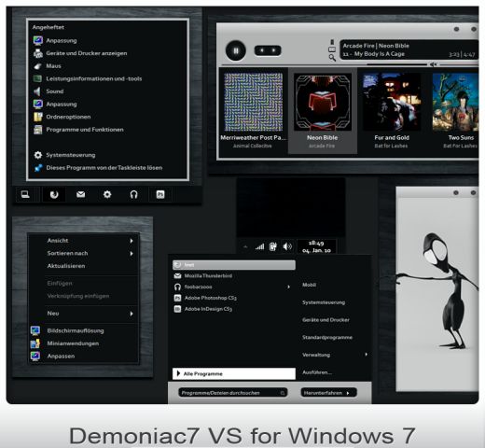Select the Fur and Gold album cover
Image resolution: width=485 pixels, height=448 pixels.
[x=392, y=102]
